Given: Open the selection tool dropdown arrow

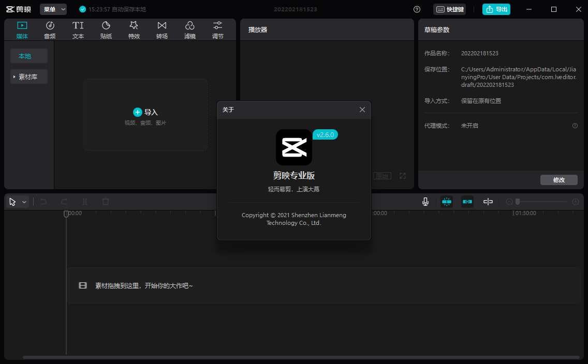Looking at the screenshot, I should pos(24,202).
